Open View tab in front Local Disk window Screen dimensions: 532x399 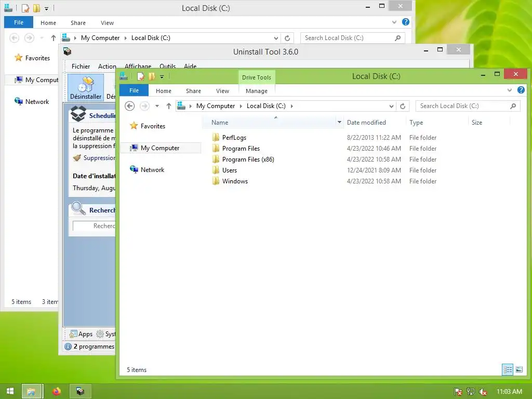click(x=222, y=91)
